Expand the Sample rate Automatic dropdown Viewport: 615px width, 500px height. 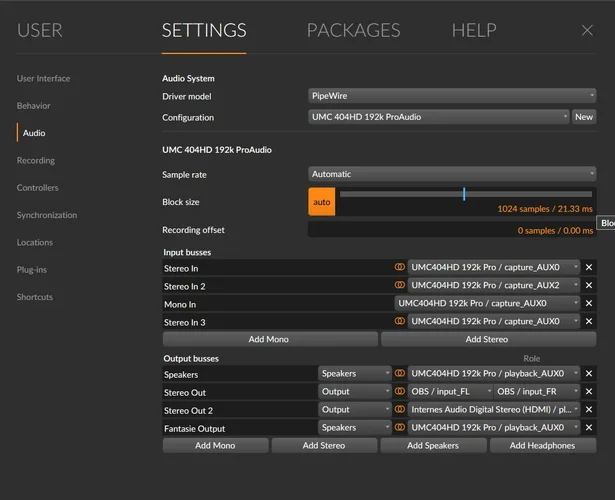452,174
